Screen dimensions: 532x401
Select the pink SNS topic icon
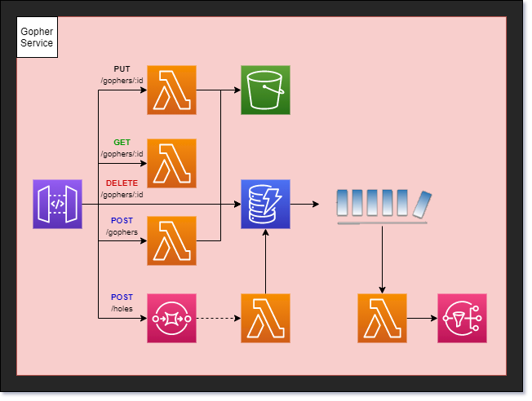462,319
